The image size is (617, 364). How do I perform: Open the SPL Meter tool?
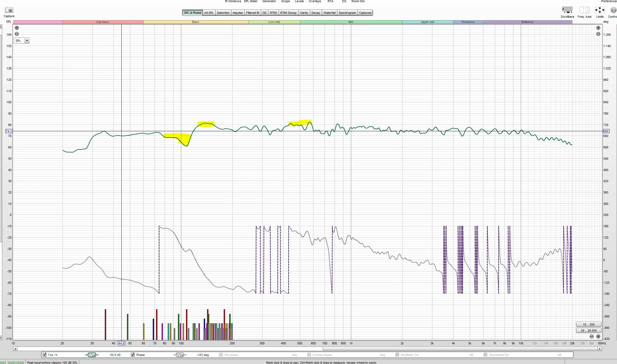click(251, 1)
